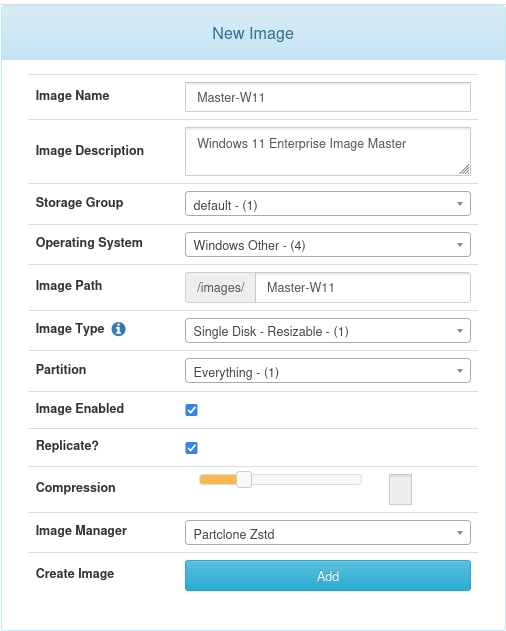Click the New Image heading
Screen dimensions: 506x631
tap(253, 33)
